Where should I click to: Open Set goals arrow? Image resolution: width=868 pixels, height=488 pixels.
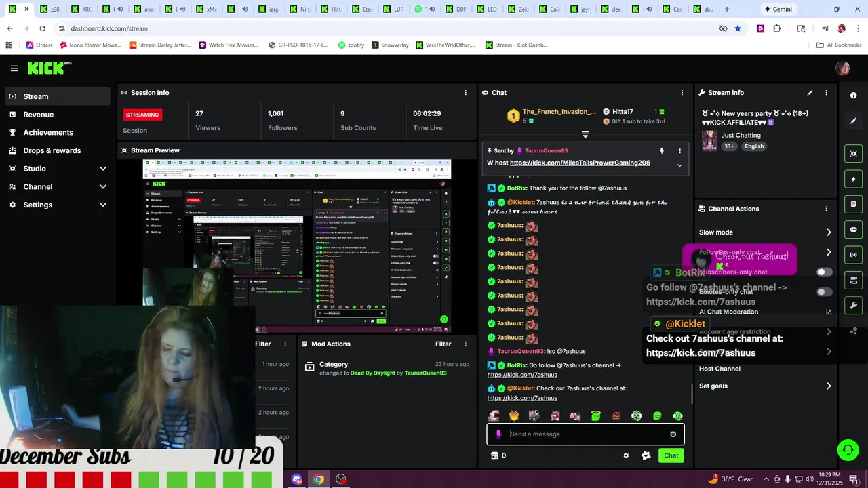[829, 386]
